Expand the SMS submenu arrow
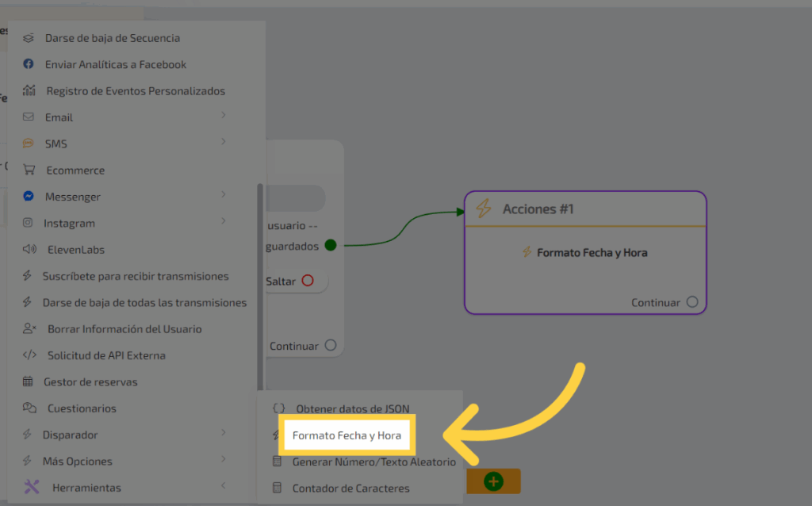The image size is (812, 506). (x=224, y=142)
